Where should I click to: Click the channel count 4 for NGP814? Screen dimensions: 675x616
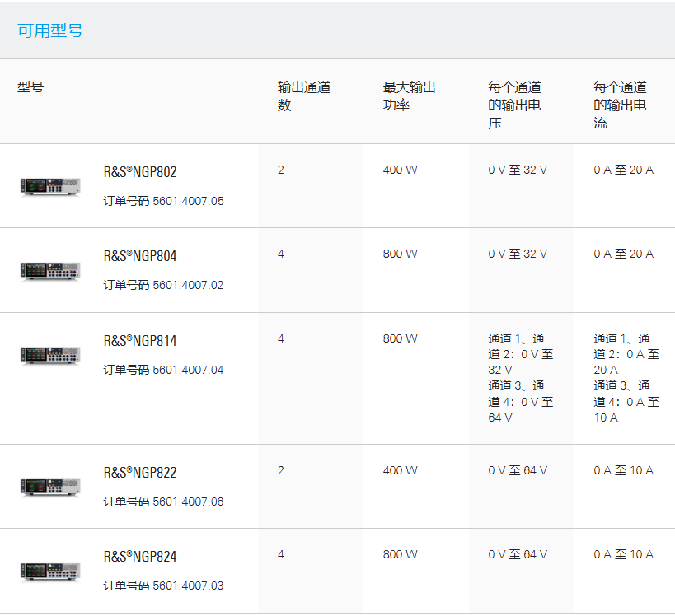coord(281,338)
